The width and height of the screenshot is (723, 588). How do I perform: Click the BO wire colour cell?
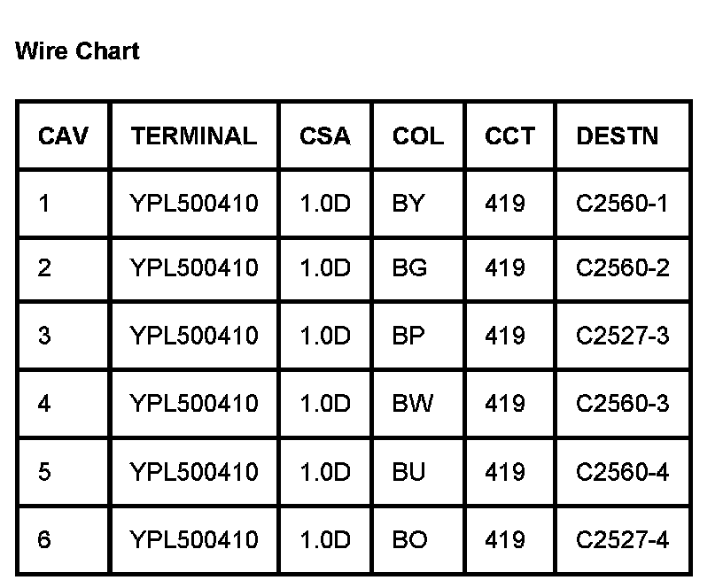(x=409, y=539)
